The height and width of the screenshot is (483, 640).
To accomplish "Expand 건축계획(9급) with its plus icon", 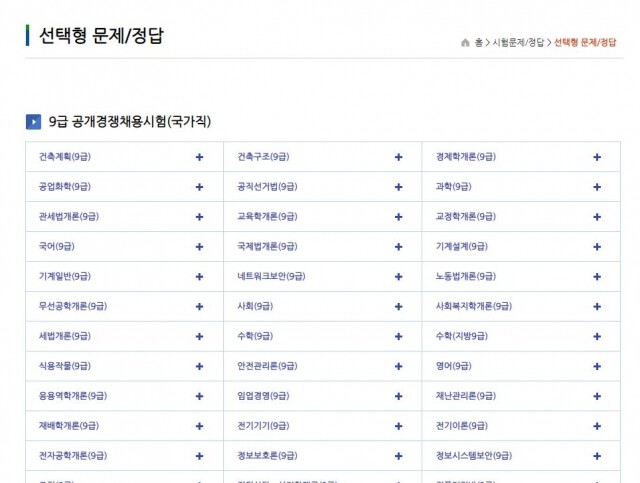I will coord(200,157).
